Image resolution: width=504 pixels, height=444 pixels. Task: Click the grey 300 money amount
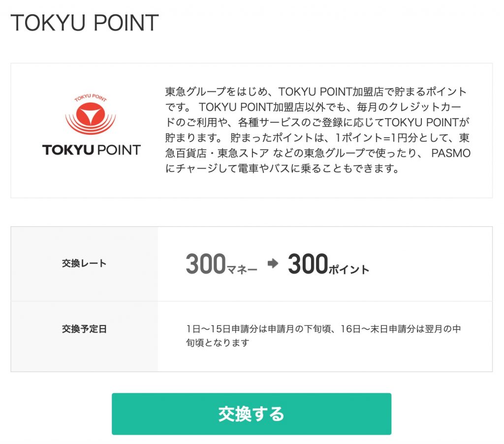[x=205, y=264]
